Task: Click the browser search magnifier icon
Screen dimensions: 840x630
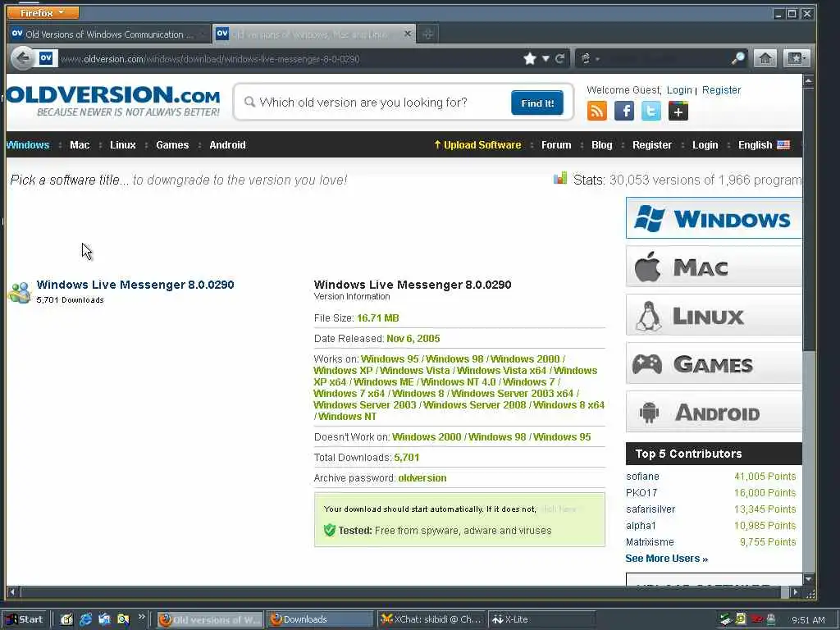Action: click(x=738, y=58)
